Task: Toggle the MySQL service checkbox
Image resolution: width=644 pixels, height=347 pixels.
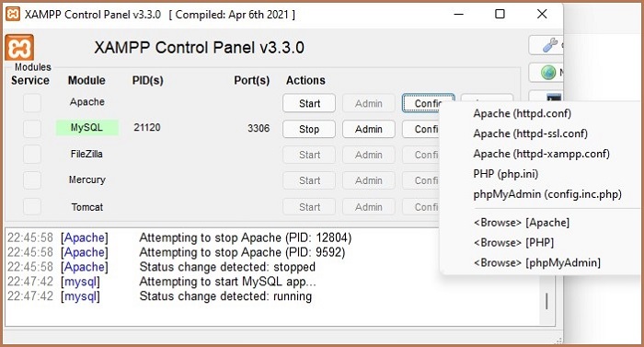Action: click(32, 129)
